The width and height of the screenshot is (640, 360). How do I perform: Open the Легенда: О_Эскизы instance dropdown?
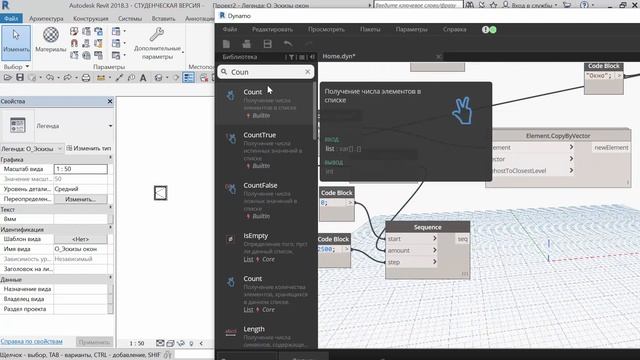(x=60, y=149)
